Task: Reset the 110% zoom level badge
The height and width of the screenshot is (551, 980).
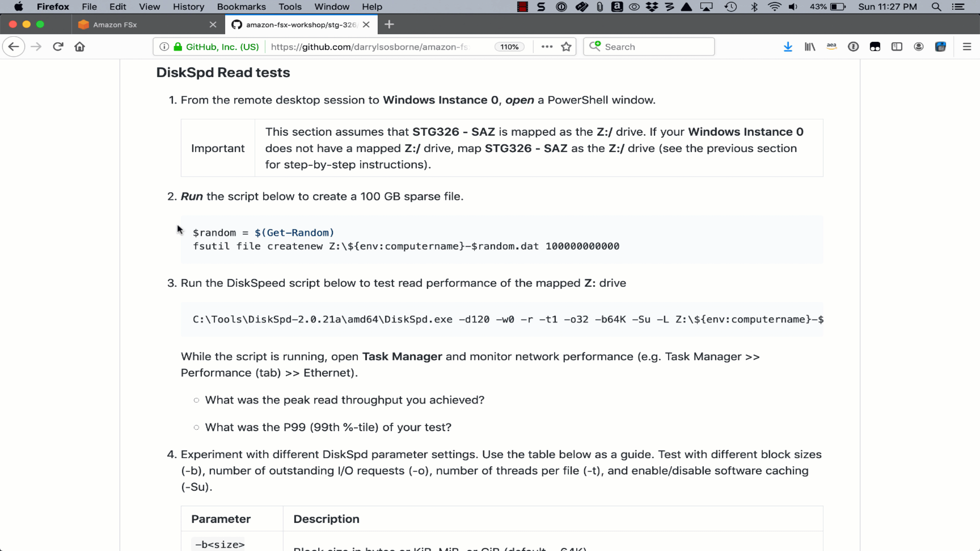Action: [x=509, y=46]
